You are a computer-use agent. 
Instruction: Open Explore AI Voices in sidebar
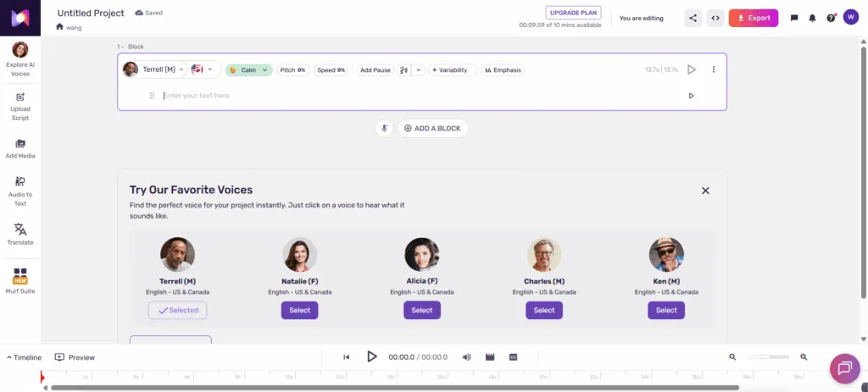tap(20, 59)
